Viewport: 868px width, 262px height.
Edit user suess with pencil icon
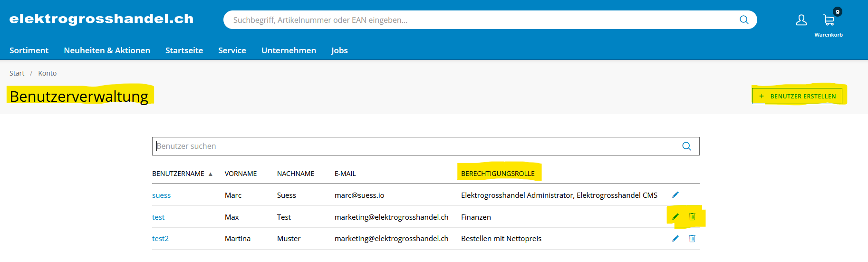coord(675,194)
